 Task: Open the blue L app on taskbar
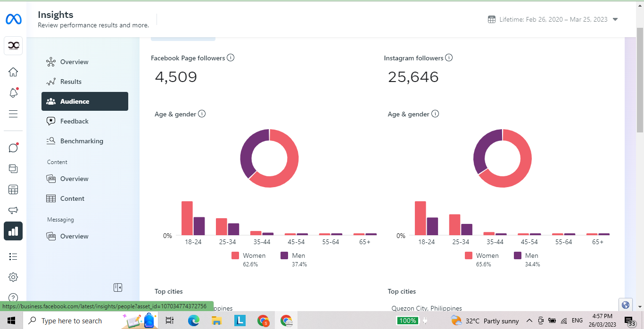[240, 321]
